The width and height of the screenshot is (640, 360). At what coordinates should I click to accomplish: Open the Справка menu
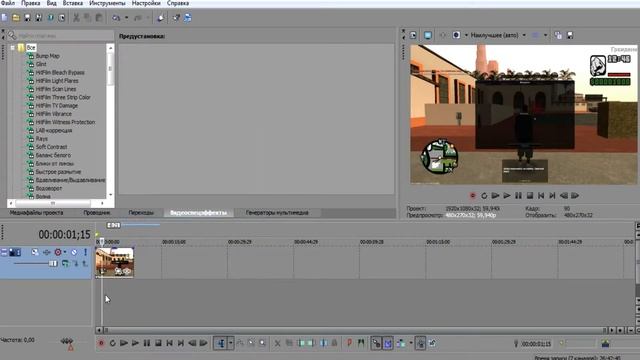tap(178, 3)
